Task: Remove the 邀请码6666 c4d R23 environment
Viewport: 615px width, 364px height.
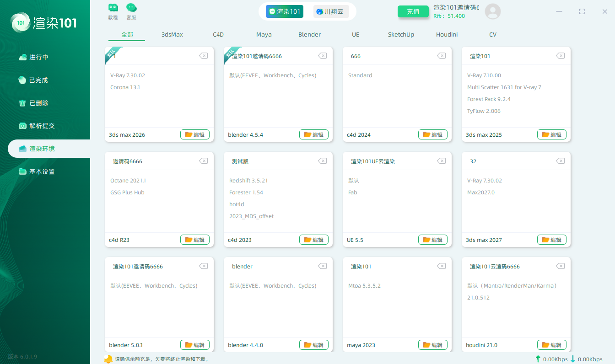Action: tap(204, 161)
